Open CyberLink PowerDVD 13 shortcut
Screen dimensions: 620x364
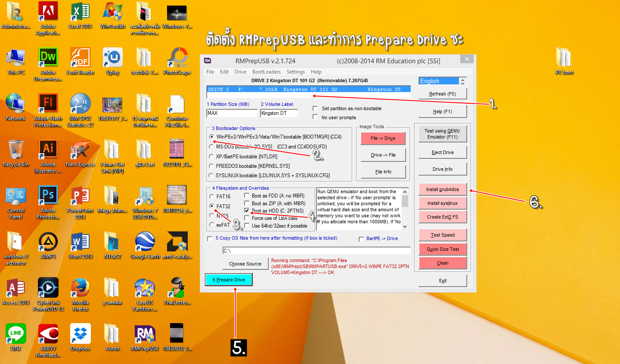(48, 295)
